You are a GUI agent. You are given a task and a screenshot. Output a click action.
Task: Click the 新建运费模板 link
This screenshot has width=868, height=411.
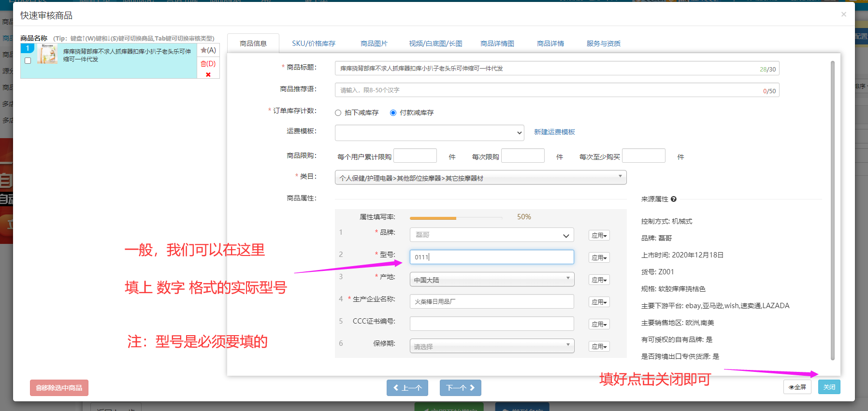[554, 132]
